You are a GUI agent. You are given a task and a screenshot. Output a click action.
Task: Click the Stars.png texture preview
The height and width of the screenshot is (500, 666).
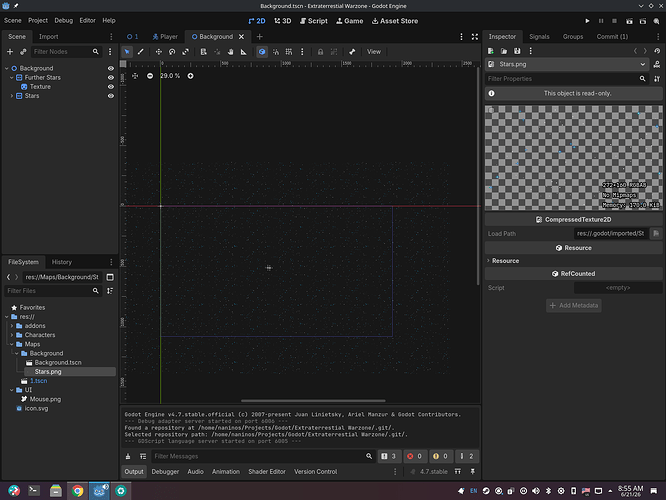coord(573,158)
